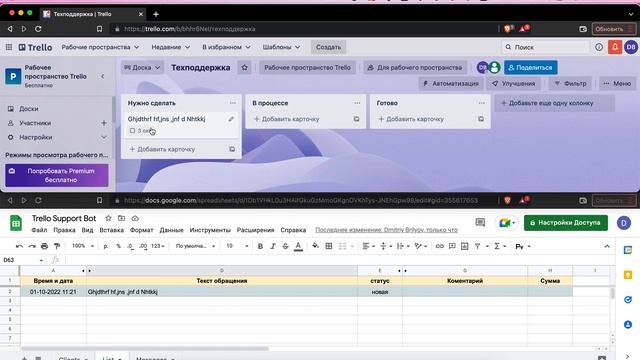Click Настройки Доступа share button
Screen dimensions: 640x360
tap(565, 223)
